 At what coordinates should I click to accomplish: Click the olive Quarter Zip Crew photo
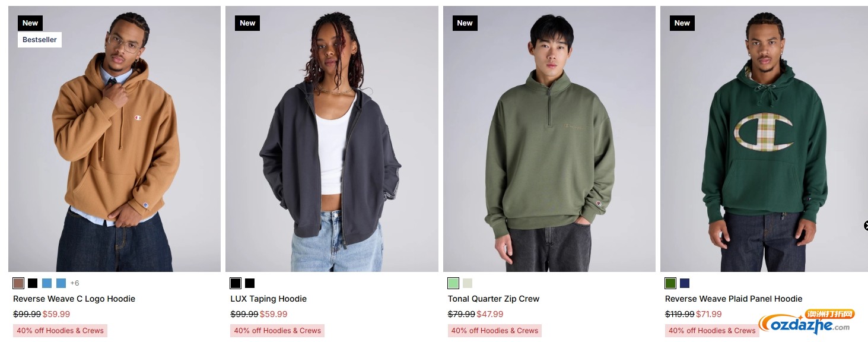[549, 139]
